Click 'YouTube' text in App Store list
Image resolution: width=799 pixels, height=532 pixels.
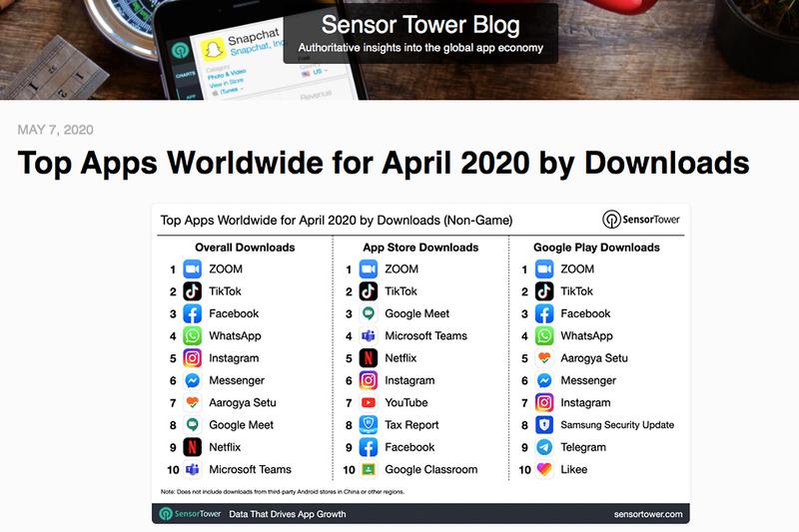coord(406,402)
